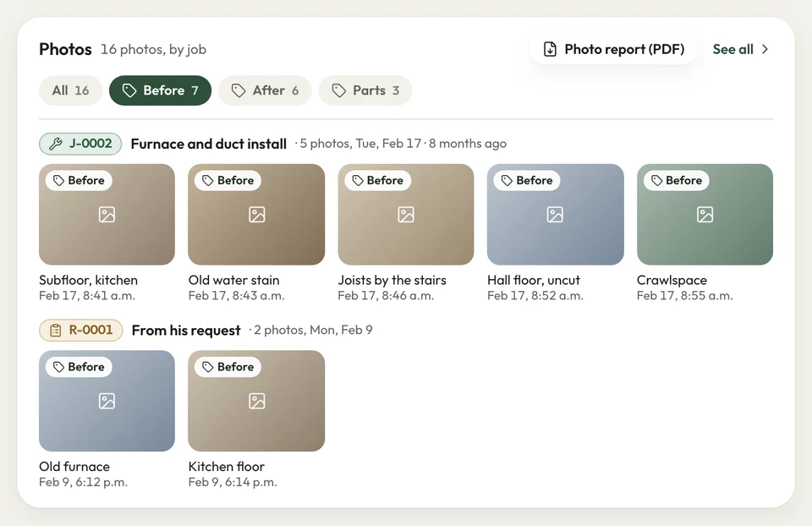Click the Before tag on Hall floor, uncut
Screen dimensions: 812x526
(x=527, y=180)
